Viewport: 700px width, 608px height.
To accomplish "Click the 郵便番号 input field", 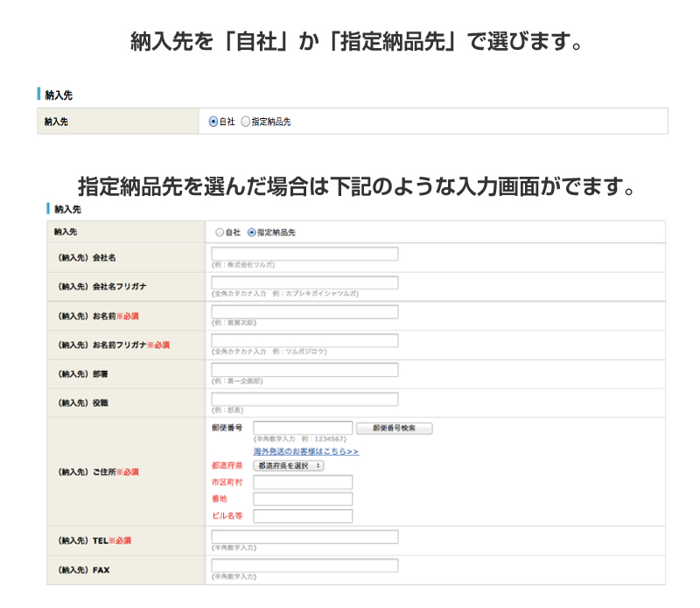I will click(x=302, y=428).
